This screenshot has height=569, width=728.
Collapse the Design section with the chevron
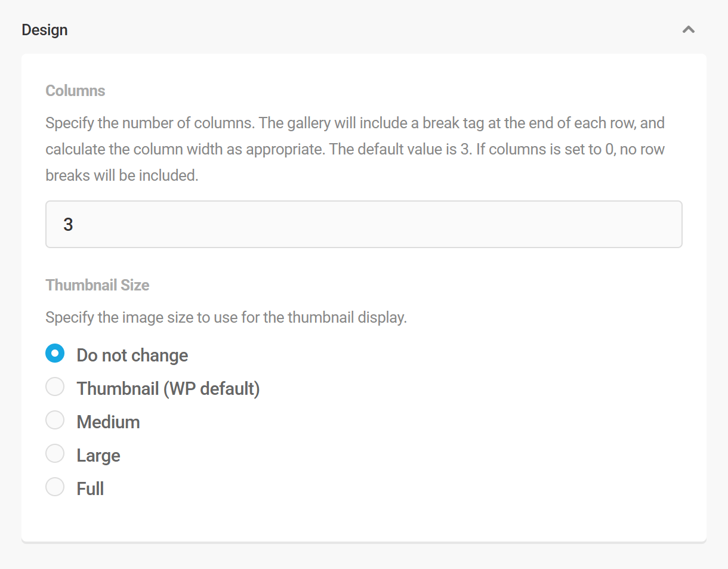tap(688, 29)
